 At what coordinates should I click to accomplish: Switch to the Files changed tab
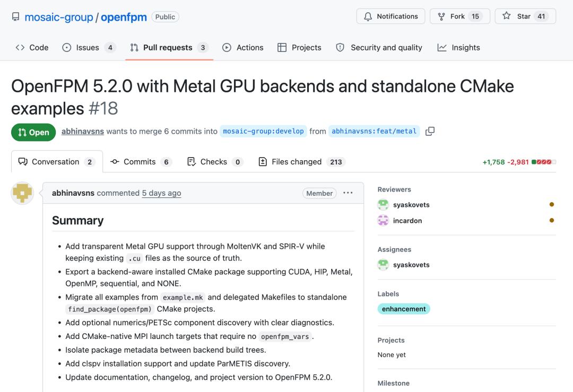coord(301,162)
